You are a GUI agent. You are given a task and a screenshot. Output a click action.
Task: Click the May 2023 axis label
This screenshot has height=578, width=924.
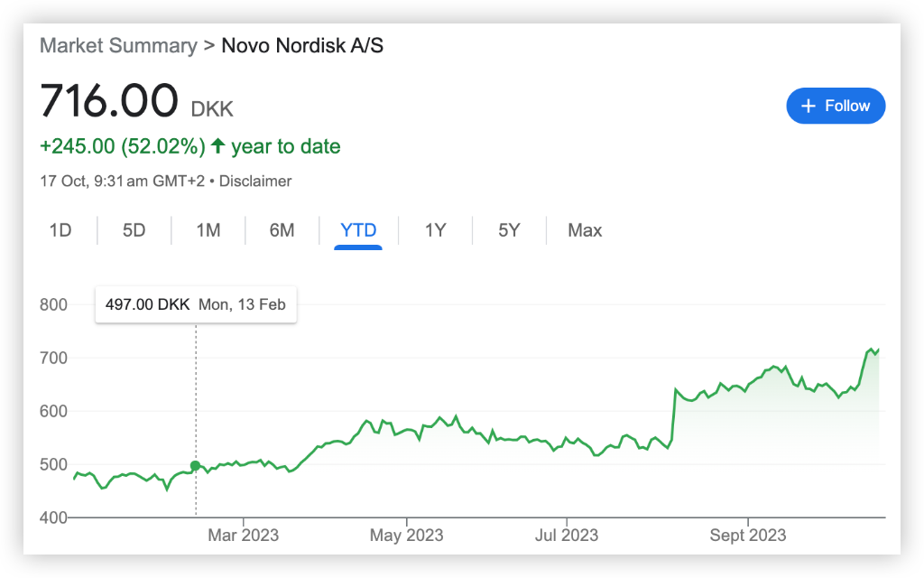pyautogui.click(x=406, y=535)
